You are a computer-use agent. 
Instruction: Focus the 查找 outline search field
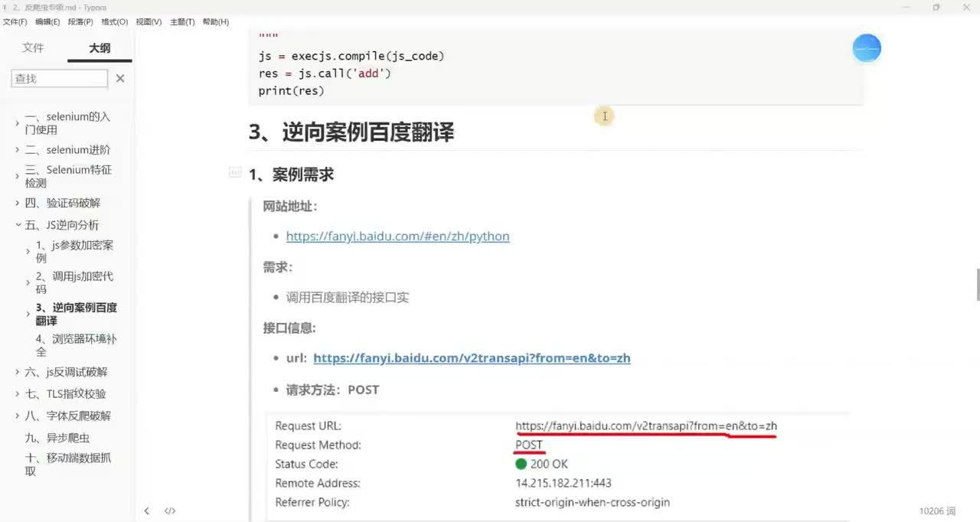pos(60,78)
